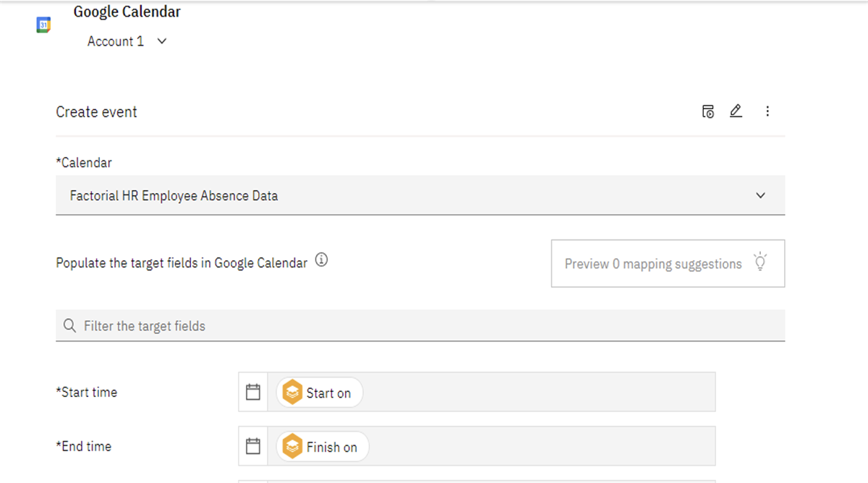Click the lightbulb suggestions icon

pos(759,262)
